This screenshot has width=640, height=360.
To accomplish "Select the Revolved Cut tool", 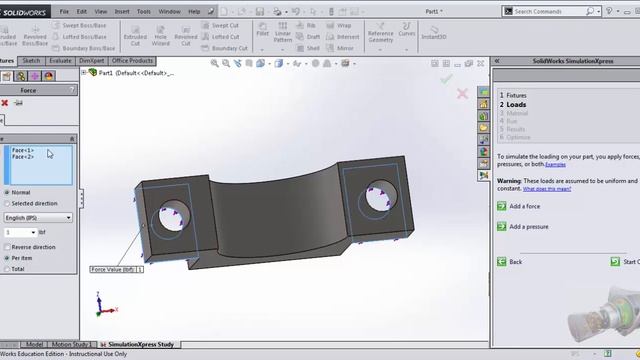I will pyautogui.click(x=186, y=35).
